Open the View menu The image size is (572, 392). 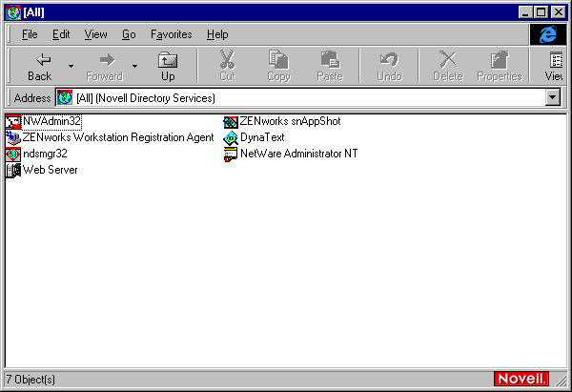click(96, 34)
